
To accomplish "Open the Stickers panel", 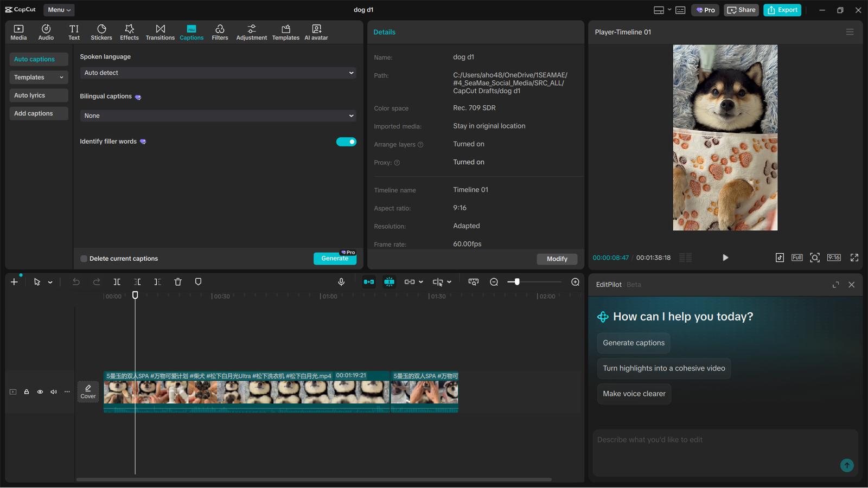I will [101, 31].
